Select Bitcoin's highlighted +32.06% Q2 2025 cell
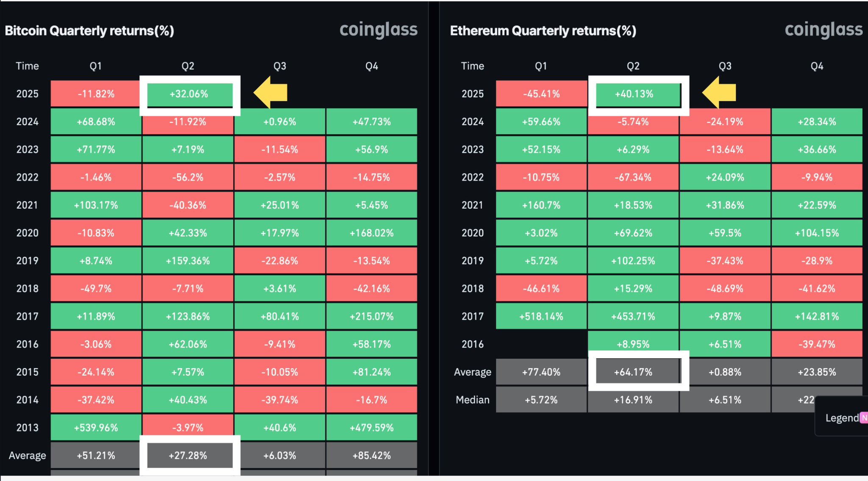 (189, 94)
